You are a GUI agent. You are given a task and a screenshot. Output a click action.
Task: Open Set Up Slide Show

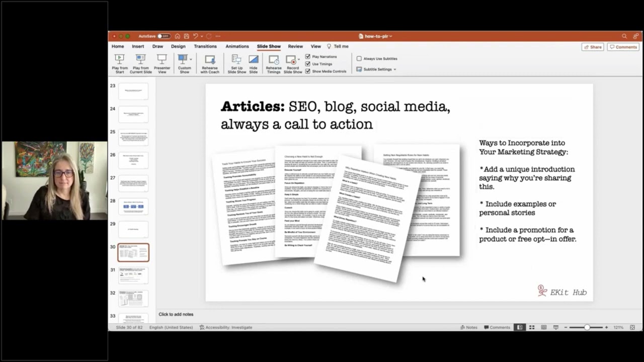click(237, 64)
